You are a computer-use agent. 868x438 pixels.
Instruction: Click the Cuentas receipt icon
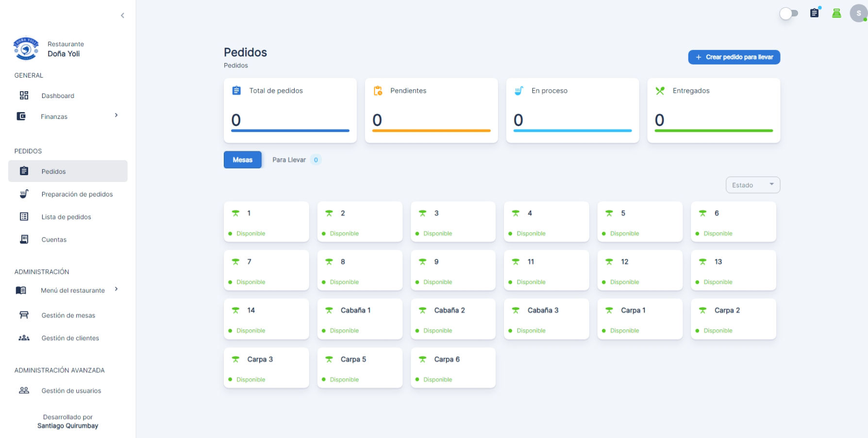[x=24, y=240]
